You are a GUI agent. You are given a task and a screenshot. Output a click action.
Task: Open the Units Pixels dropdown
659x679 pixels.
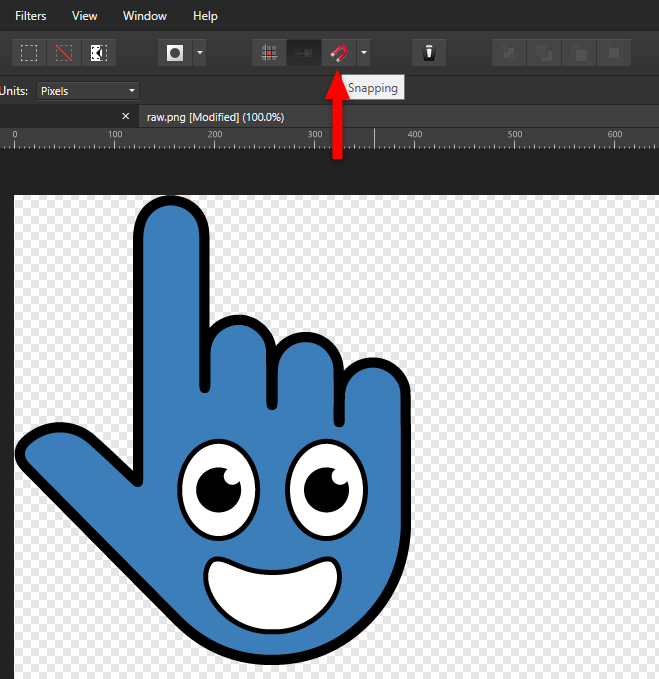[x=88, y=91]
